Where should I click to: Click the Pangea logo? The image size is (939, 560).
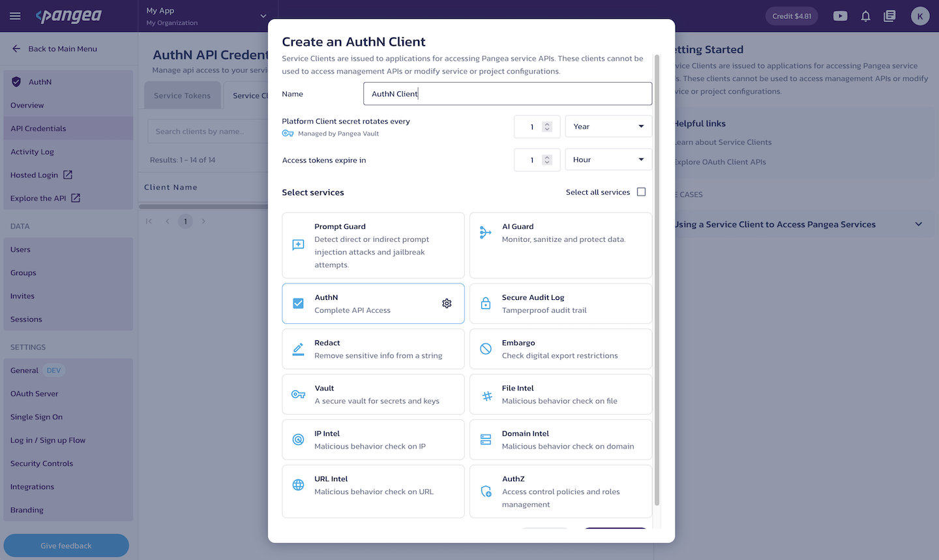pyautogui.click(x=68, y=16)
